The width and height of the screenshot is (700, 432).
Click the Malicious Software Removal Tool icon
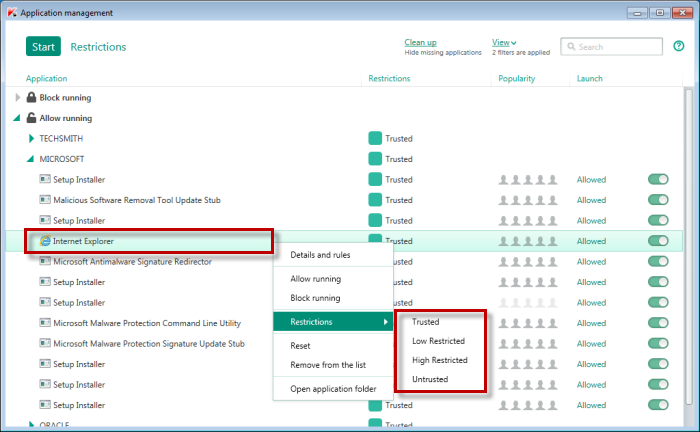45,200
